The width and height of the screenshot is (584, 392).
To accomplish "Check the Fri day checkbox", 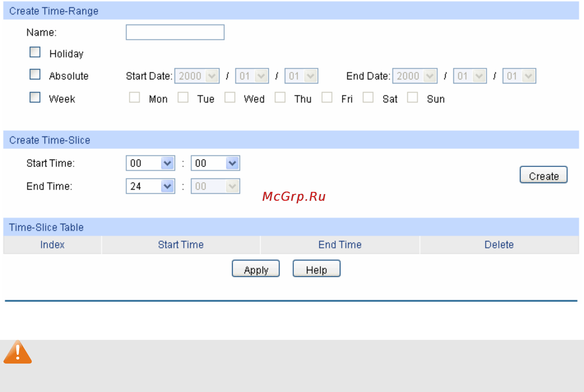I will 327,97.
